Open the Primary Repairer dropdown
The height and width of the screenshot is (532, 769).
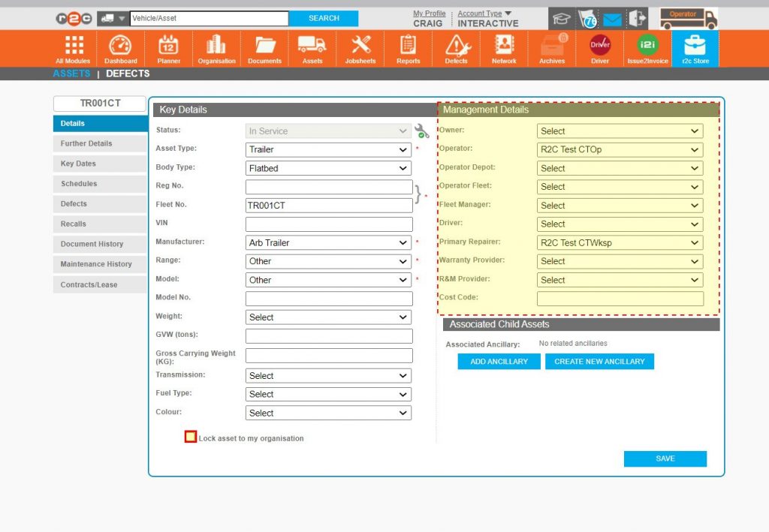click(620, 242)
